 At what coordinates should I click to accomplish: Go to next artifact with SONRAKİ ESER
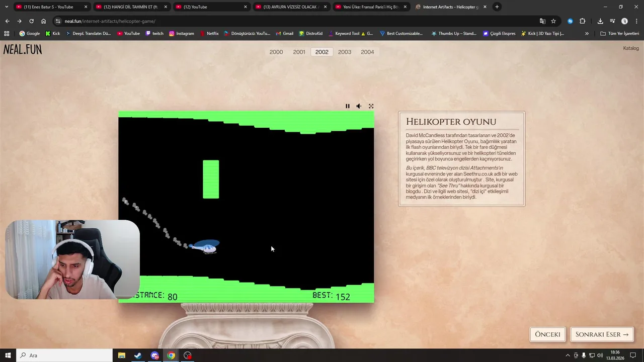(602, 334)
